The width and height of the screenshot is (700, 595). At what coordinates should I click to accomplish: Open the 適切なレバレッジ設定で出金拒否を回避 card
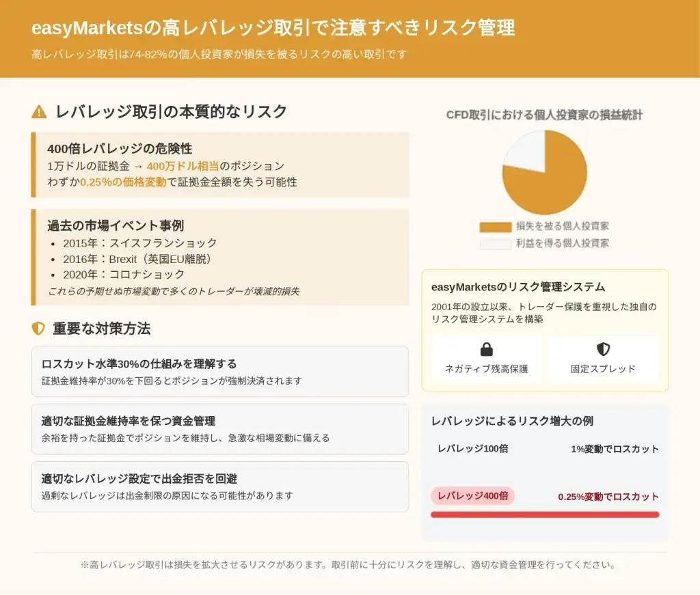tap(219, 486)
